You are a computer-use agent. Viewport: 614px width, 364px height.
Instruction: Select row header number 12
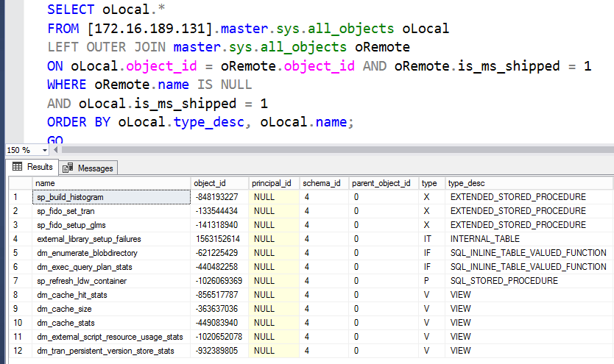click(21, 351)
